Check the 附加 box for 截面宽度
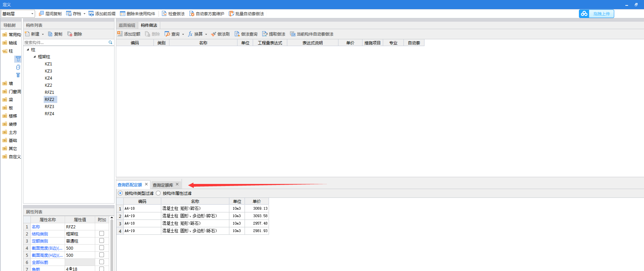This screenshot has height=271, width=644. [x=102, y=248]
